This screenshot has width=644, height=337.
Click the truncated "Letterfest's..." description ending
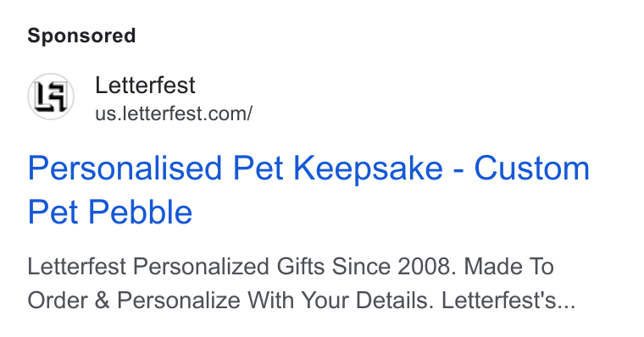click(508, 301)
